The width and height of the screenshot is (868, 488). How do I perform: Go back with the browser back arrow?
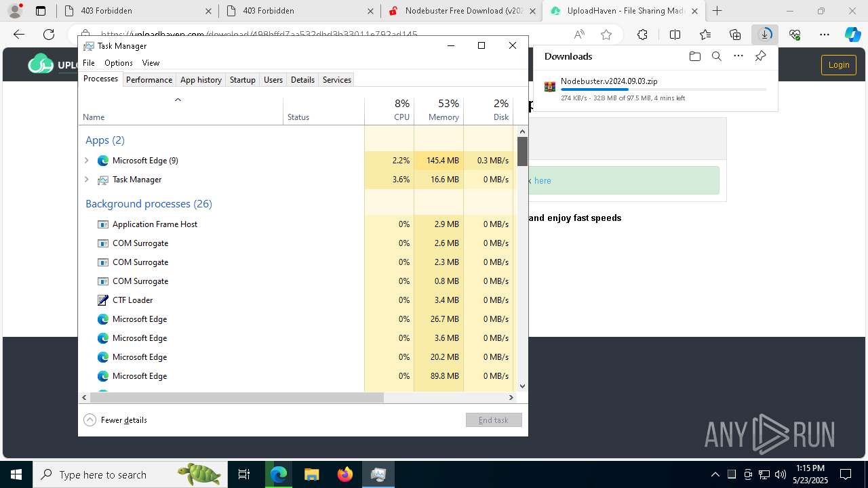click(x=19, y=35)
